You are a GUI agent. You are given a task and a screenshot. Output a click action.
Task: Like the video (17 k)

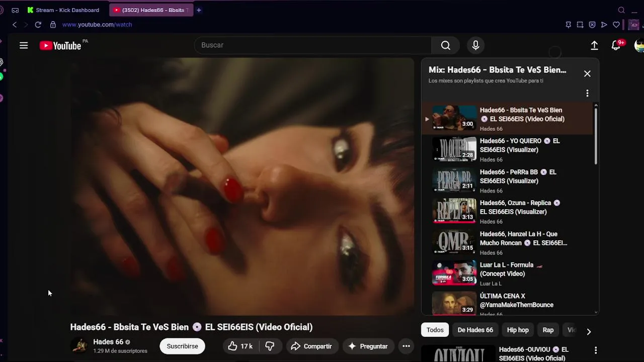point(240,346)
